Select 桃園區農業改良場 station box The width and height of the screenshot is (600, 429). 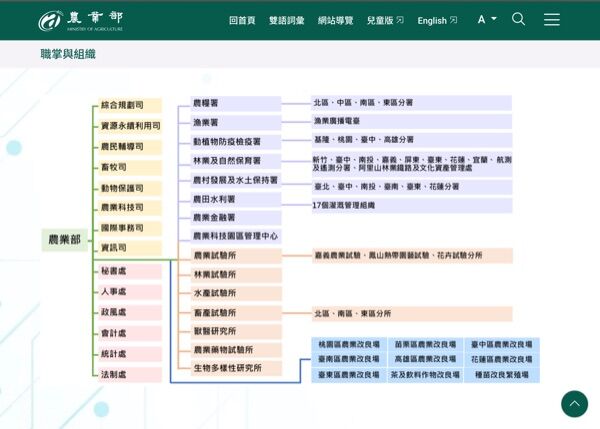coord(349,344)
